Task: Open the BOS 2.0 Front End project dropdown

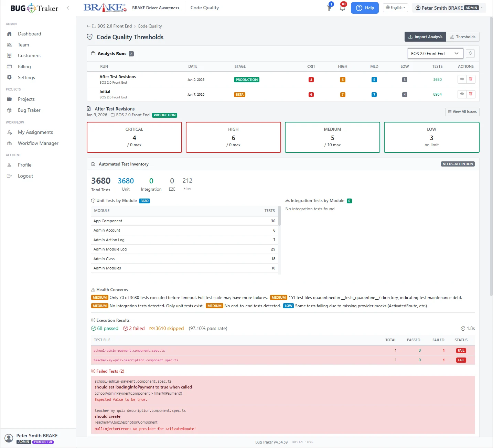Action: [435, 53]
